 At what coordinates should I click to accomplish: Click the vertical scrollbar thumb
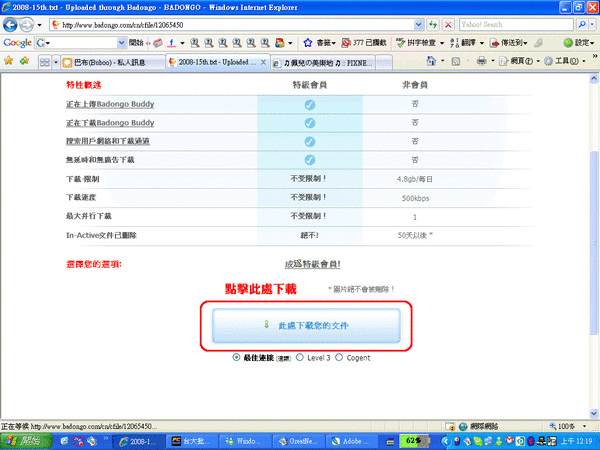pos(594,243)
